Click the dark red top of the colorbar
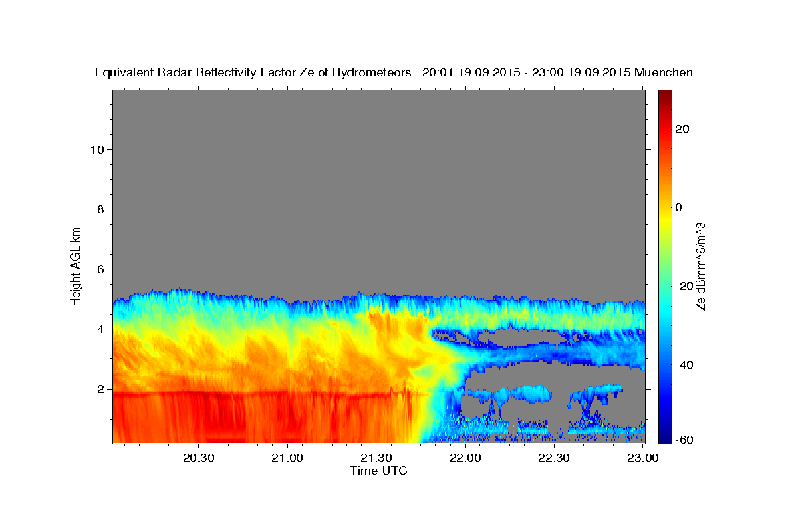The height and width of the screenshot is (532, 798). pos(664,95)
